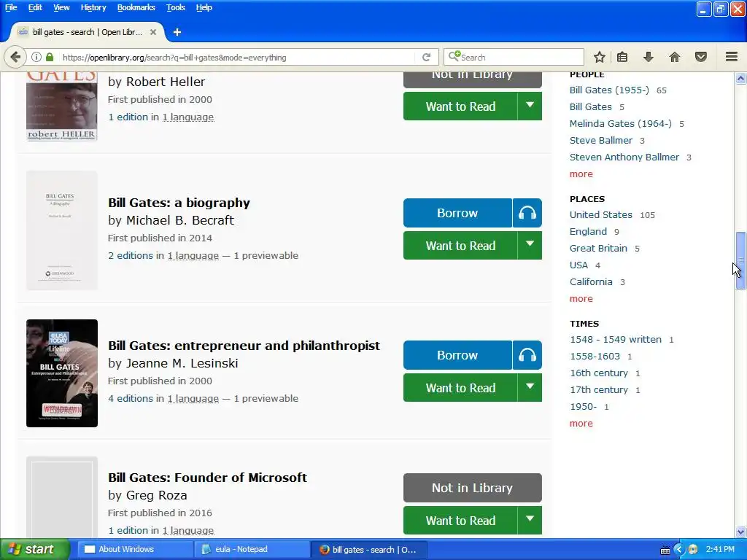Go to the Firefox home page icon
Image resolution: width=747 pixels, height=560 pixels.
pyautogui.click(x=675, y=57)
